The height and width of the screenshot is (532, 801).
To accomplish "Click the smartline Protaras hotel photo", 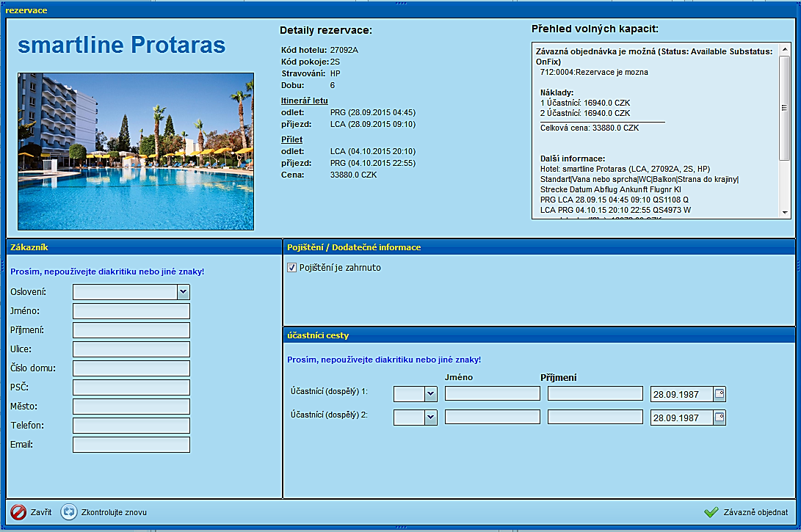I will 136,151.
